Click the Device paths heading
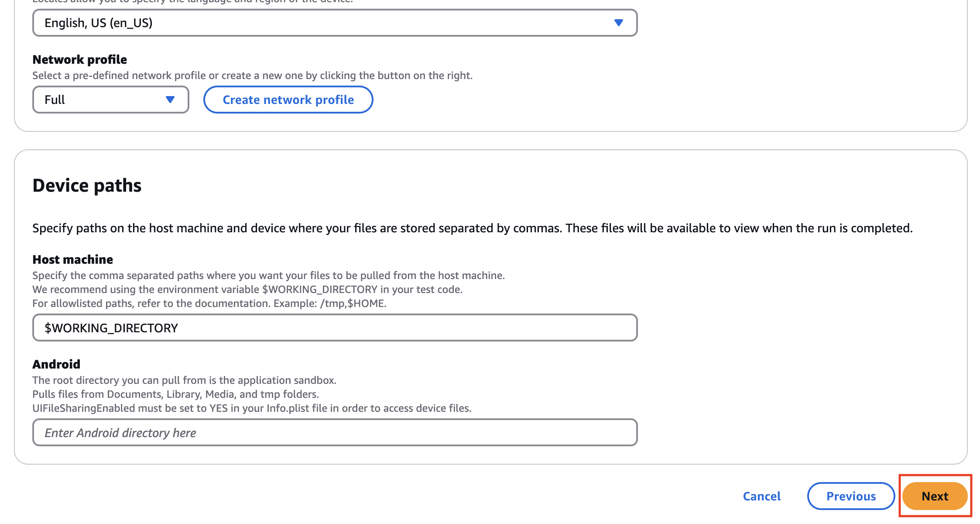Viewport: 980px width, 524px height. click(x=87, y=186)
